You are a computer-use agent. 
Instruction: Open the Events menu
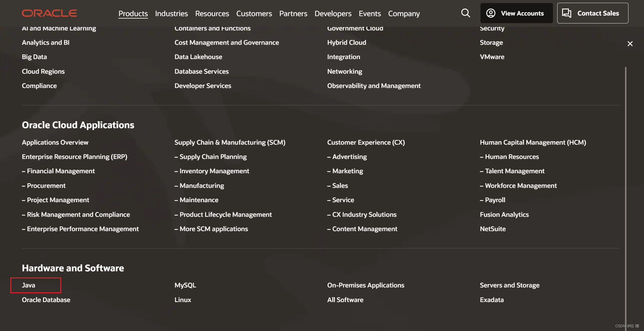370,14
